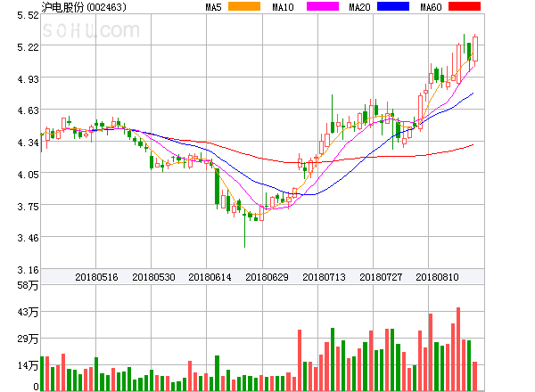Click the 20180713 date marker
Image resolution: width=535 pixels, height=392 pixels.
pyautogui.click(x=325, y=277)
